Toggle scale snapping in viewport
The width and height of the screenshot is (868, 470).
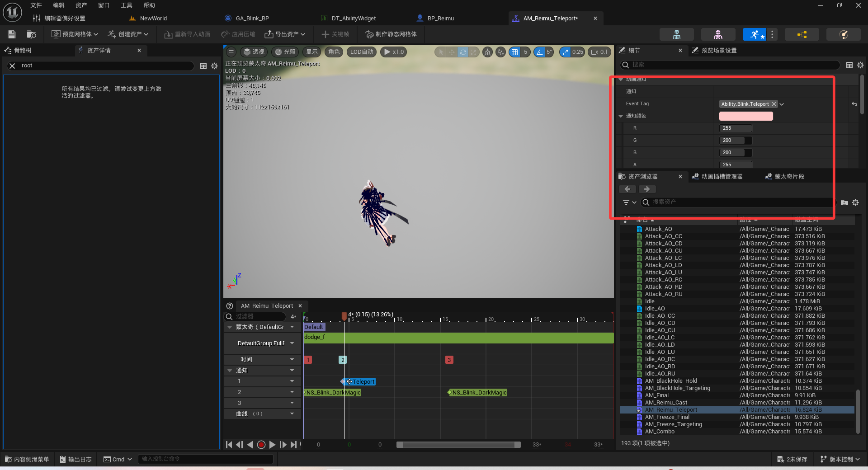(x=565, y=52)
